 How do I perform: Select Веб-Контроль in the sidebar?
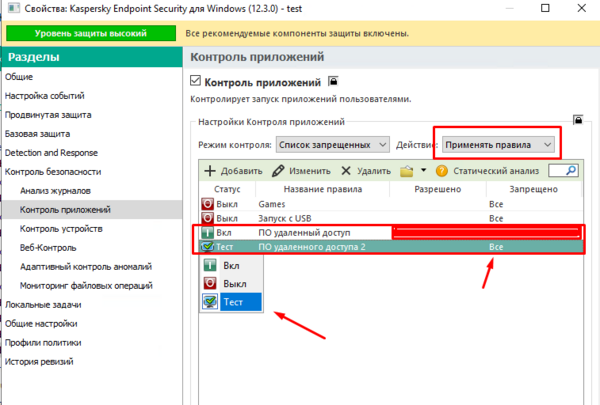pyautogui.click(x=48, y=248)
